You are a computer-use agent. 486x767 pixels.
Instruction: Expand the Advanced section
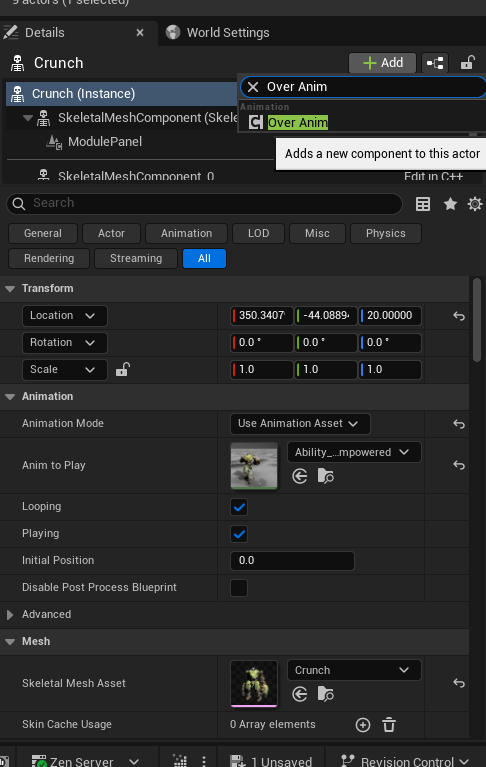click(10, 615)
